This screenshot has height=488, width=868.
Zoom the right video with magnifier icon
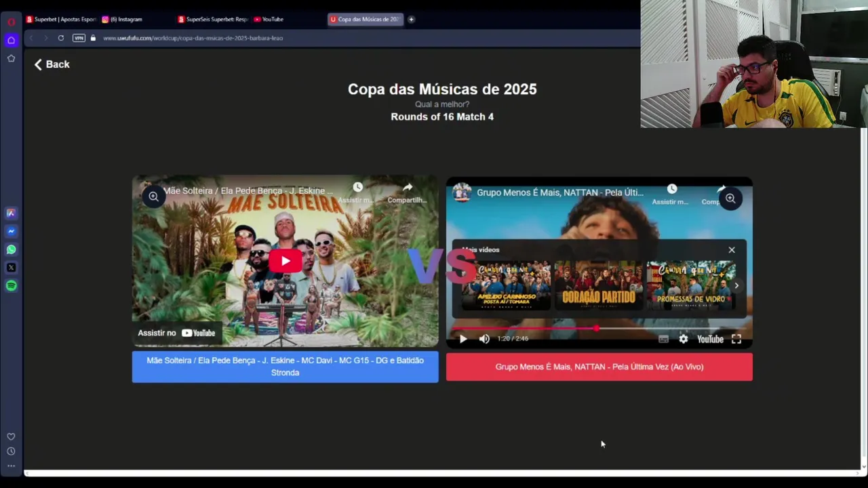tap(730, 199)
